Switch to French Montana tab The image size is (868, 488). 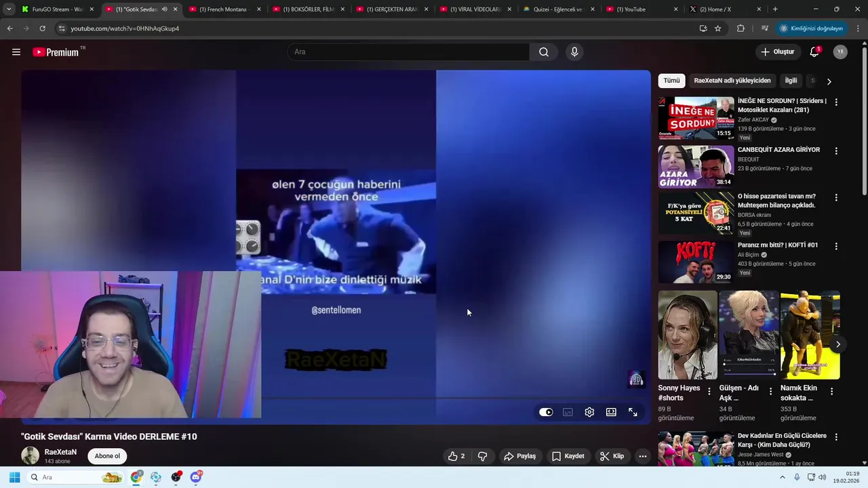pos(224,9)
